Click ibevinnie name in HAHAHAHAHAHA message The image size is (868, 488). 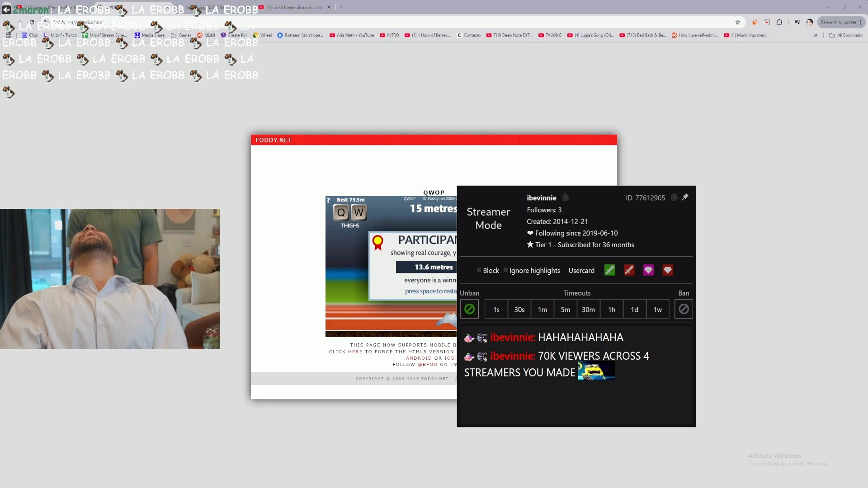pos(513,338)
